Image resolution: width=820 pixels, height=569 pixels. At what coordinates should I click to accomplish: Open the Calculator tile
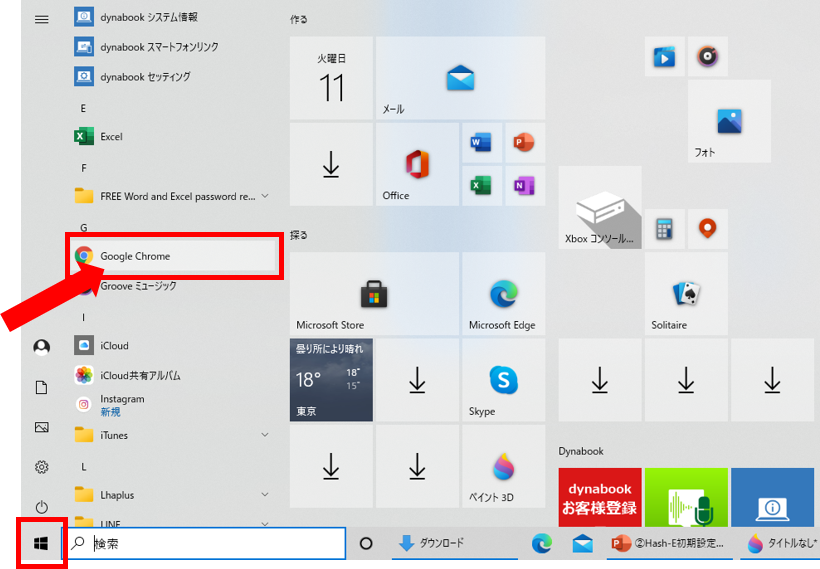pyautogui.click(x=665, y=229)
